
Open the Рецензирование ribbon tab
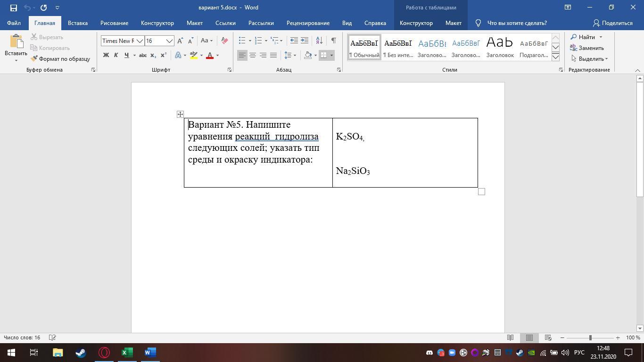click(x=308, y=23)
